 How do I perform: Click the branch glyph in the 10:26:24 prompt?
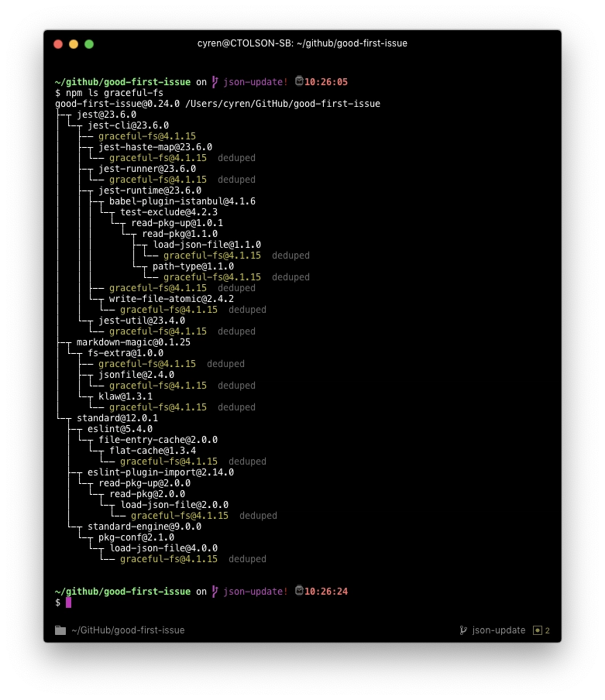(x=215, y=591)
